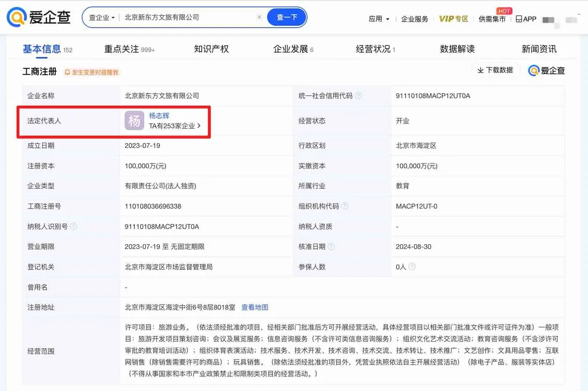Click the help icon beside 核准日期
This screenshot has height=391, width=588.
click(x=331, y=246)
